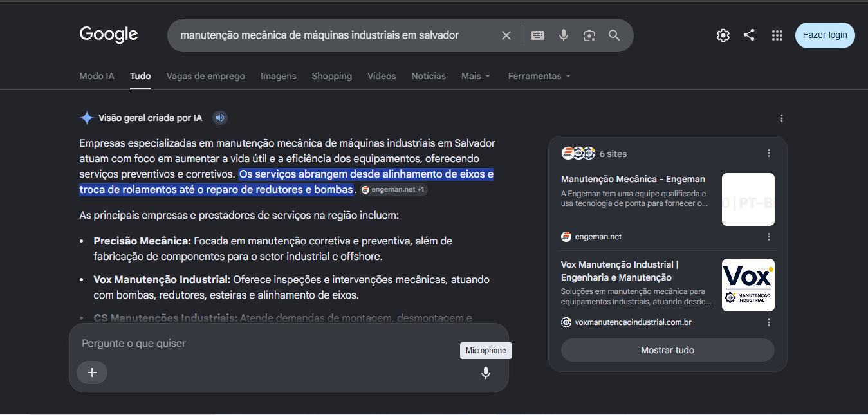Clear the search query with the X icon
Viewport: 868px width, 415px height.
[x=506, y=35]
